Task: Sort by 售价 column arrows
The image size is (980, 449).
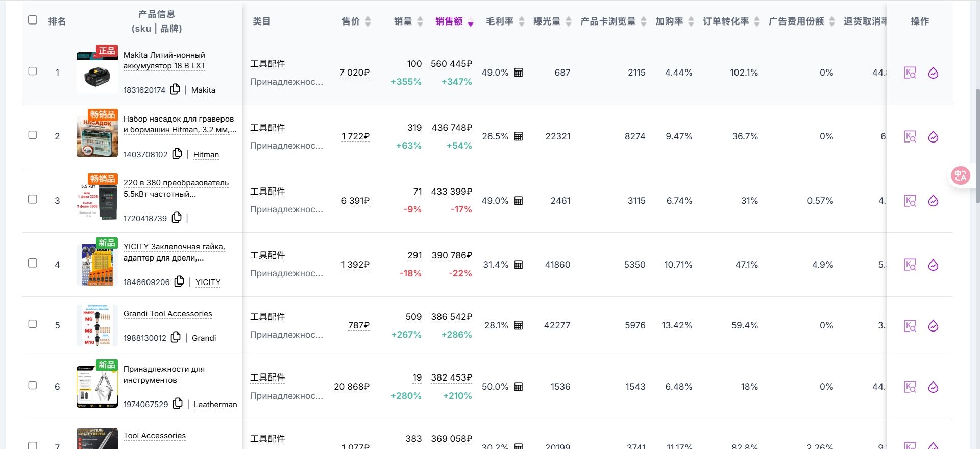Action: tap(368, 21)
